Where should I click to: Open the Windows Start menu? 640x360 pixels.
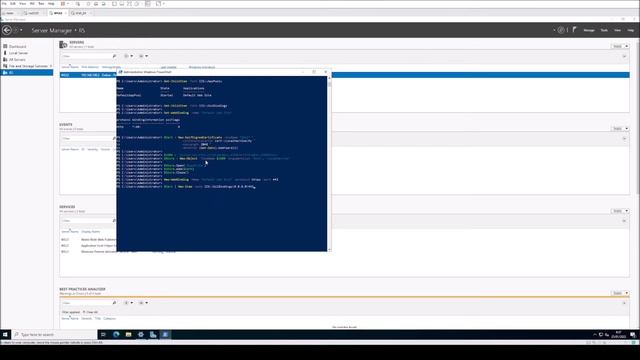pos(5,334)
